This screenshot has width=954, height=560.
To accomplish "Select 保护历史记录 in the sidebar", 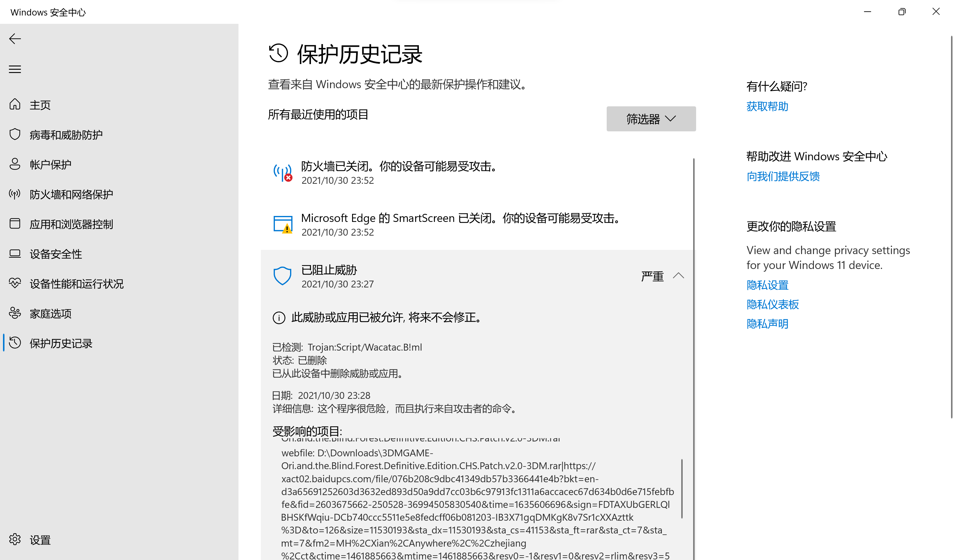I will pyautogui.click(x=61, y=343).
